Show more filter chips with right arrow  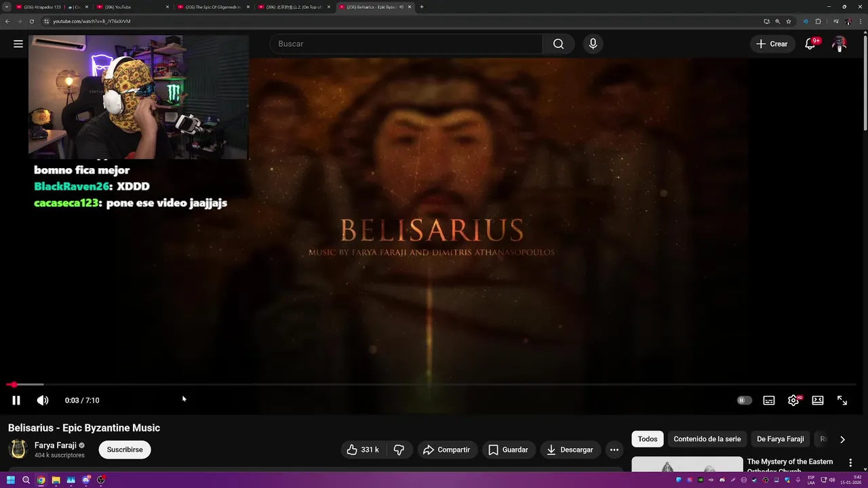point(842,439)
